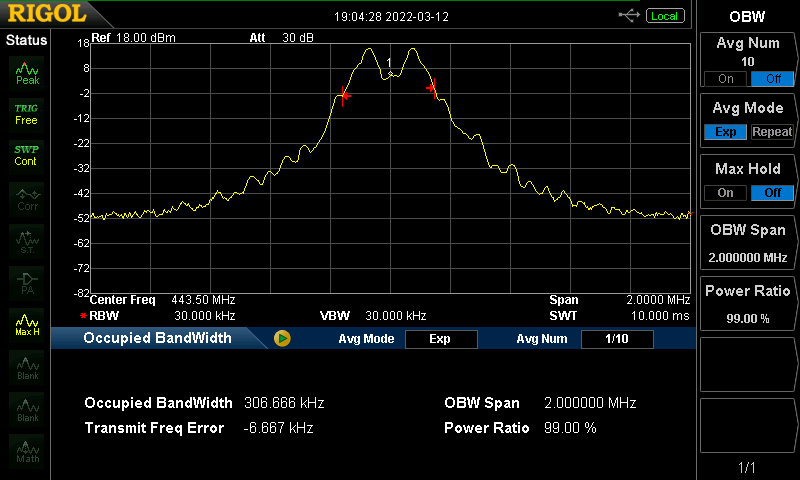This screenshot has height=480, width=800.
Task: Click the Math trace icon
Action: coord(27,451)
